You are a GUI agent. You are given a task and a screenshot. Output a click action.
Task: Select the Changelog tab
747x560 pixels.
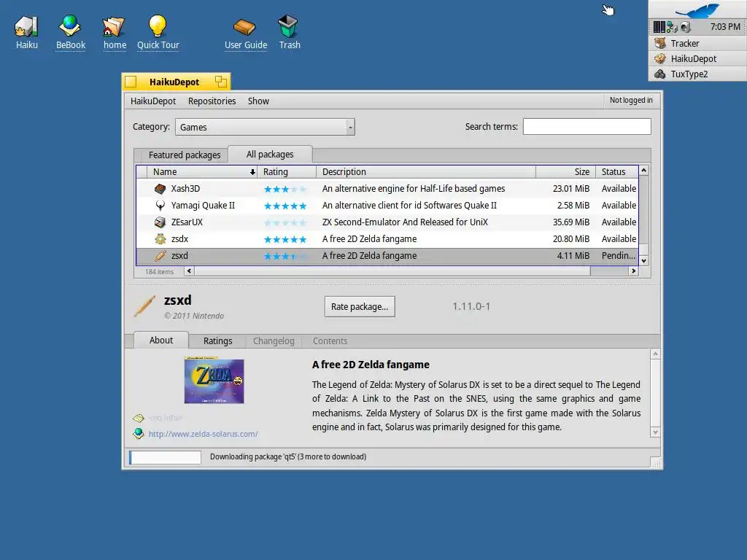(274, 341)
